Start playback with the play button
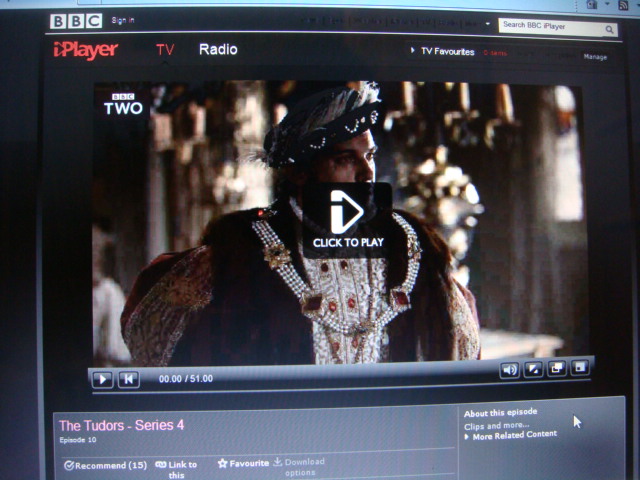The height and width of the screenshot is (480, 640). point(102,379)
